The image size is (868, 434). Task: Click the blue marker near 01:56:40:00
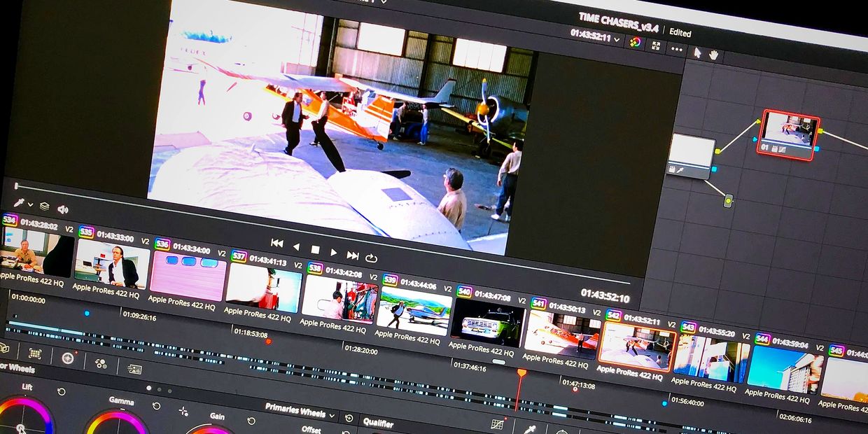coord(664,403)
